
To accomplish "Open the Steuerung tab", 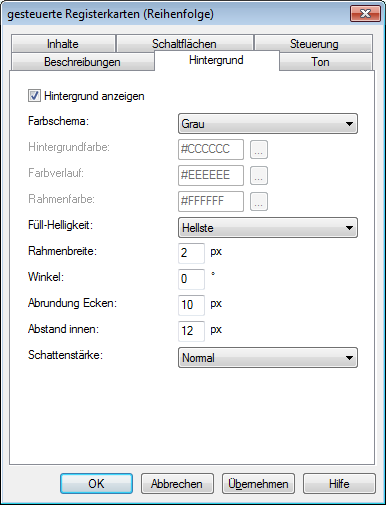I will pyautogui.click(x=314, y=44).
